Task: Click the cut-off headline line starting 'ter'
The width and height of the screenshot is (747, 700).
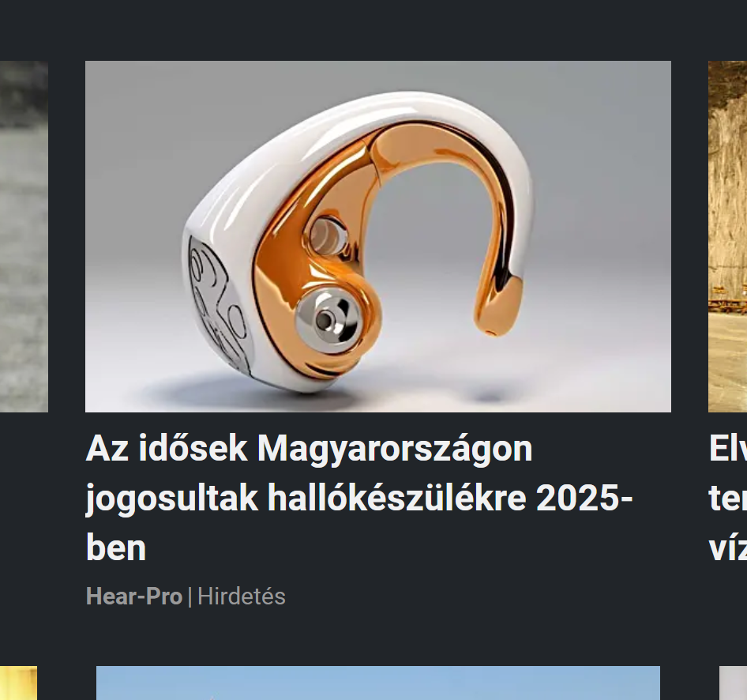Action: click(x=728, y=499)
